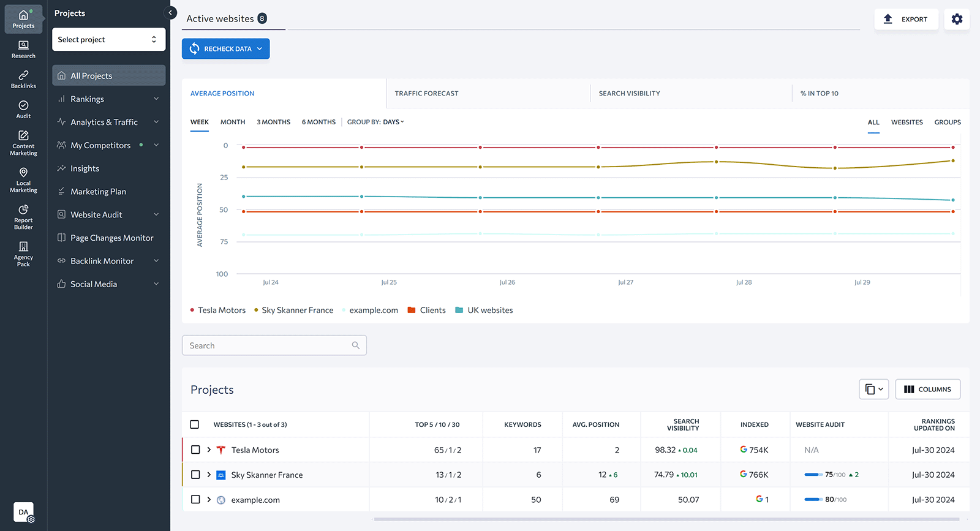
Task: Open the Report Builder icon
Action: [23, 217]
